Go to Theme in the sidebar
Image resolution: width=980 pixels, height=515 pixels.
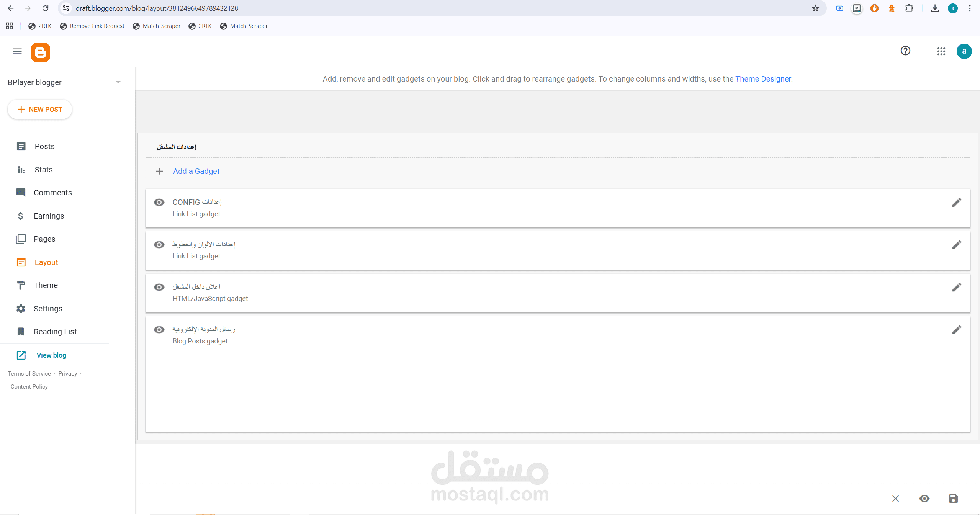[46, 285]
